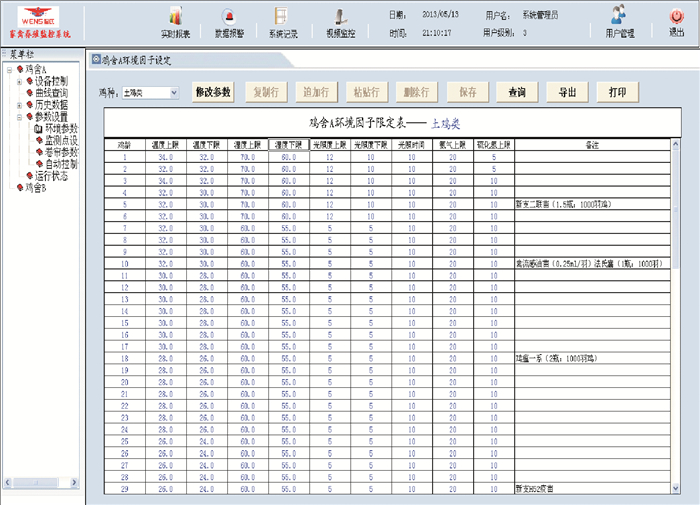
Task: Expand the 历史数据 tree node
Action: pos(19,105)
